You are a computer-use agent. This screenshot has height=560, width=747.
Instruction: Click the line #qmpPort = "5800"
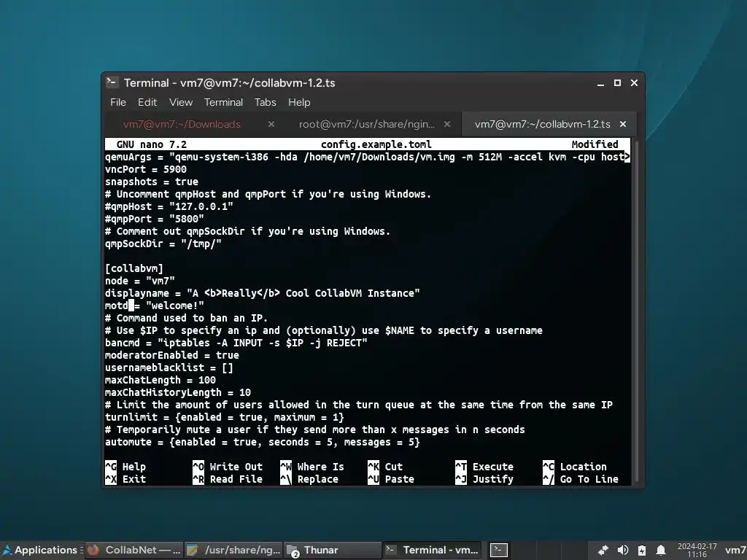[155, 219]
